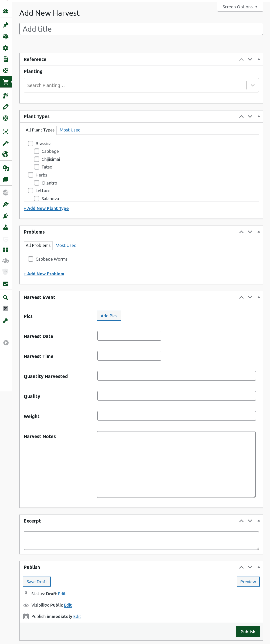The height and width of the screenshot is (644, 270).
Task: Click the Users person icon
Action: pos(6,227)
